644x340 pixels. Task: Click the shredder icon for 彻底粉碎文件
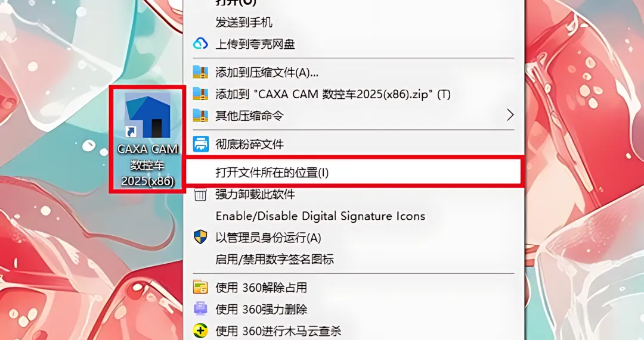[200, 144]
